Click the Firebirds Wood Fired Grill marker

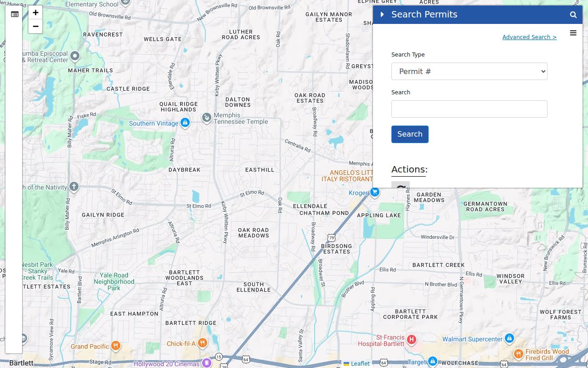[518, 354]
